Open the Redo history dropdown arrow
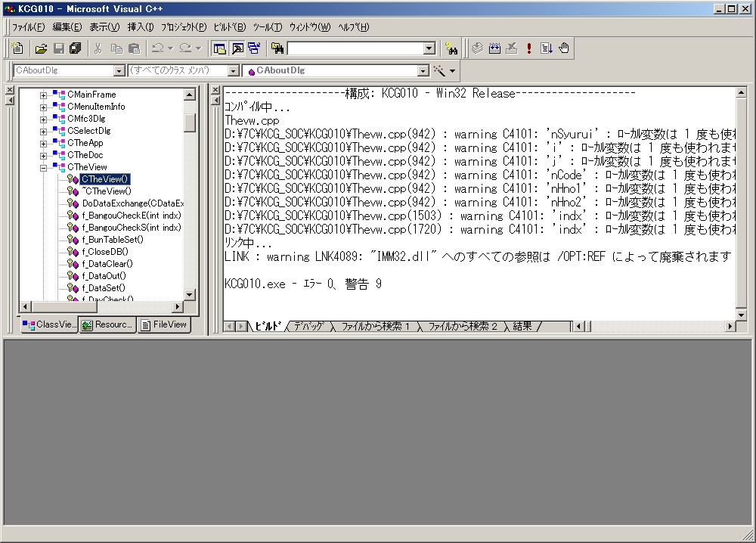 198,48
